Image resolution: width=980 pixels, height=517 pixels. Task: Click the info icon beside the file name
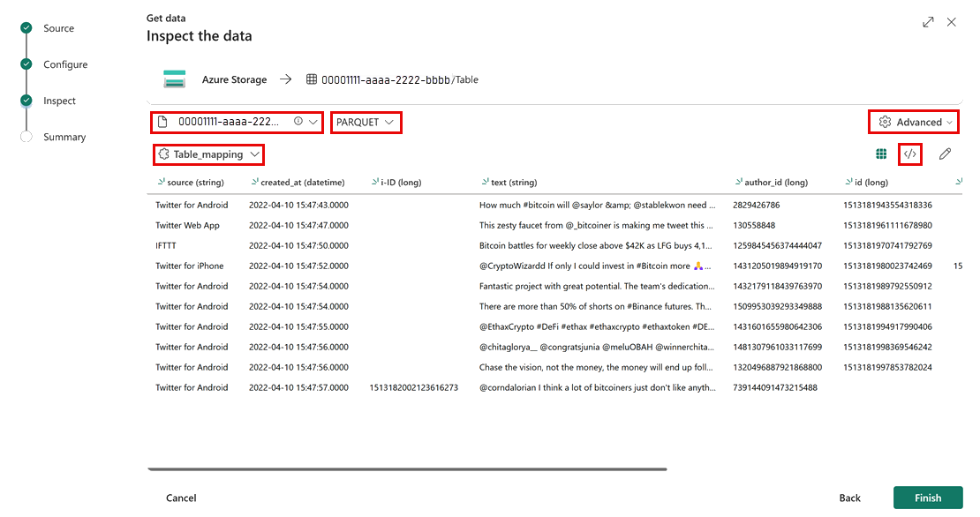click(x=298, y=122)
